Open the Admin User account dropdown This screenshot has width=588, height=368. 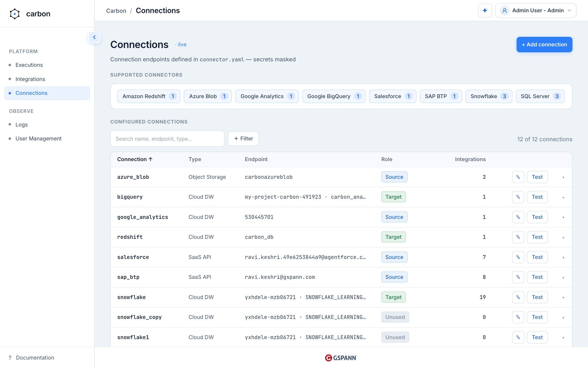(536, 11)
